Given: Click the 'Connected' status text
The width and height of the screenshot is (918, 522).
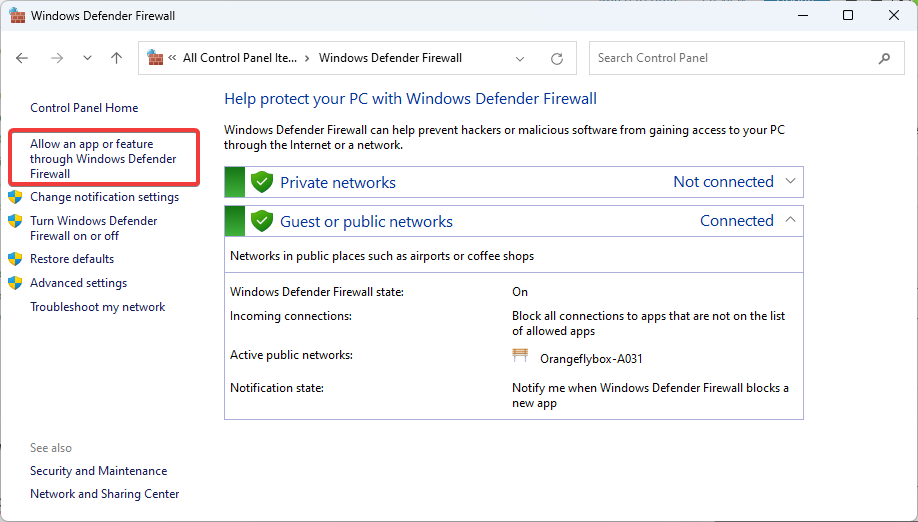Looking at the screenshot, I should pyautogui.click(x=737, y=221).
